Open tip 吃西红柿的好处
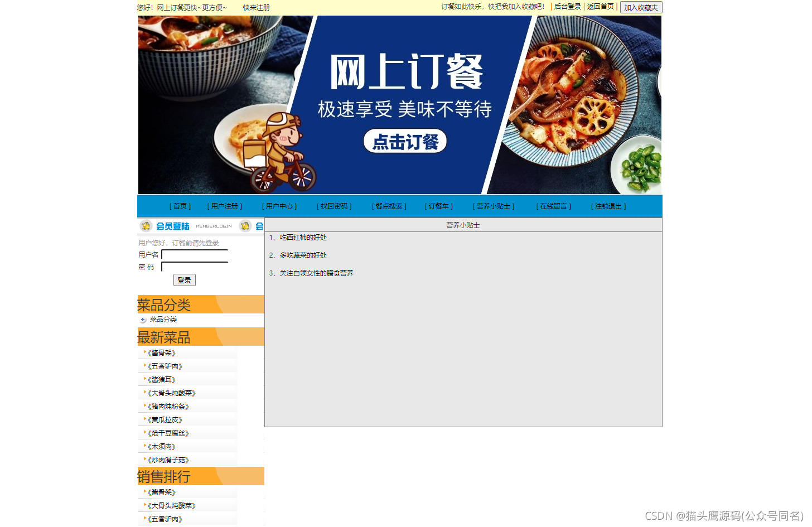Image resolution: width=812 pixels, height=527 pixels. tap(303, 238)
